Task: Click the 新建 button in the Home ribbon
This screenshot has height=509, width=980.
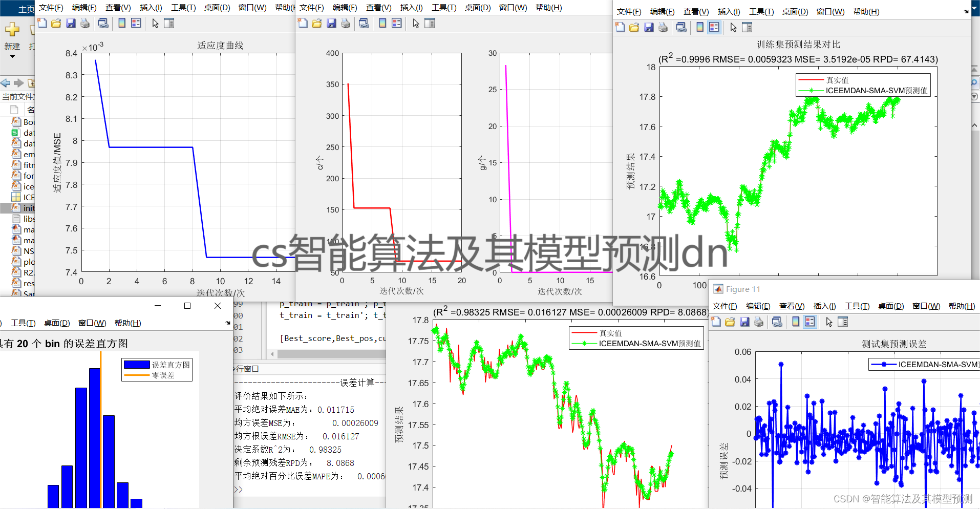Action: (x=12, y=46)
